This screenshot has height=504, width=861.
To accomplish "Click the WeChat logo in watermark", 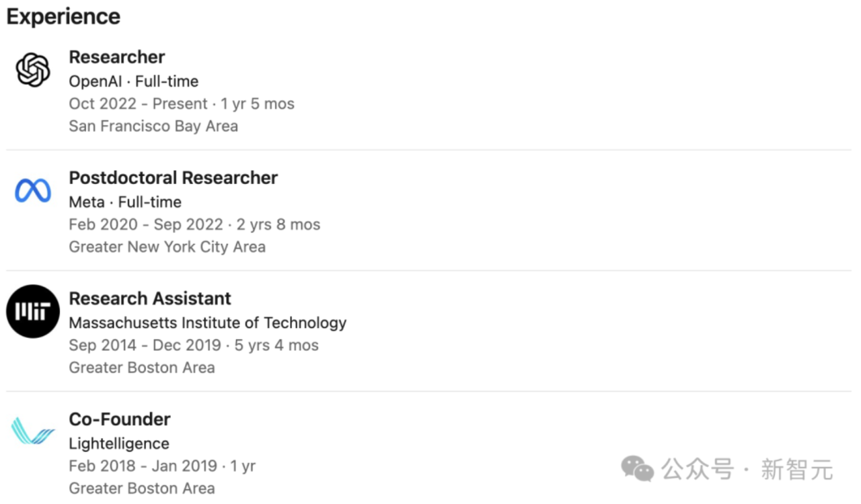I will pos(637,469).
